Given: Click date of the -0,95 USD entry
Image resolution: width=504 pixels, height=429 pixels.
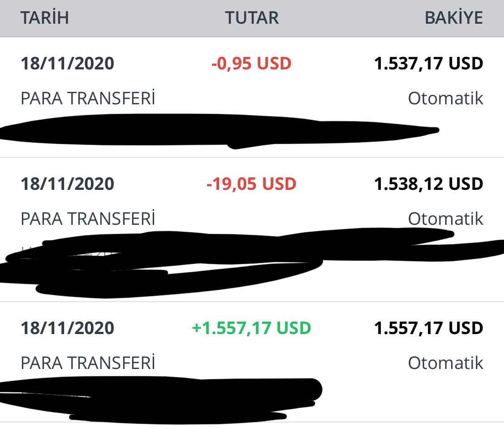Looking at the screenshot, I should point(68,63).
